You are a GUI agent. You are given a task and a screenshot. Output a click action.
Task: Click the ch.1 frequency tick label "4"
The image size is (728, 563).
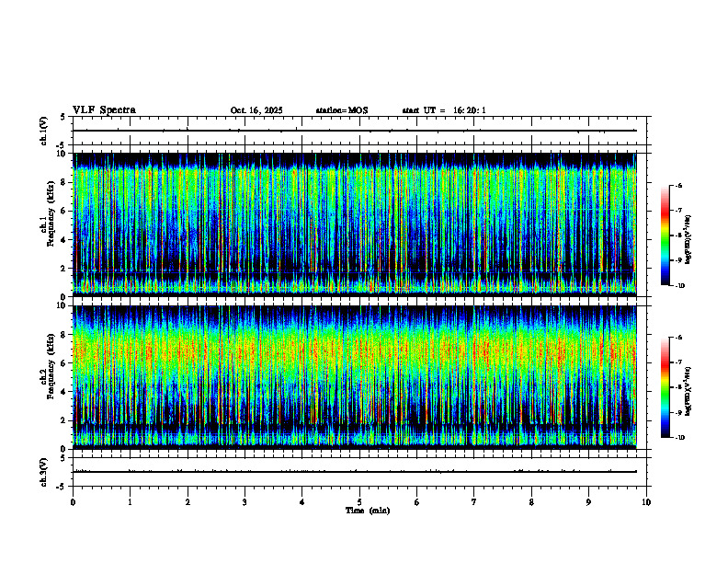(x=64, y=240)
